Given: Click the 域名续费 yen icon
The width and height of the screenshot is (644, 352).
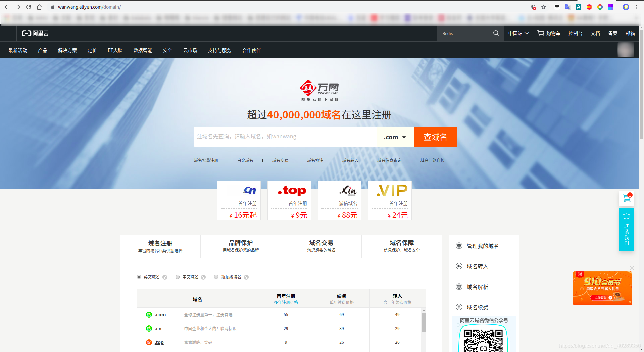Looking at the screenshot, I should point(459,307).
